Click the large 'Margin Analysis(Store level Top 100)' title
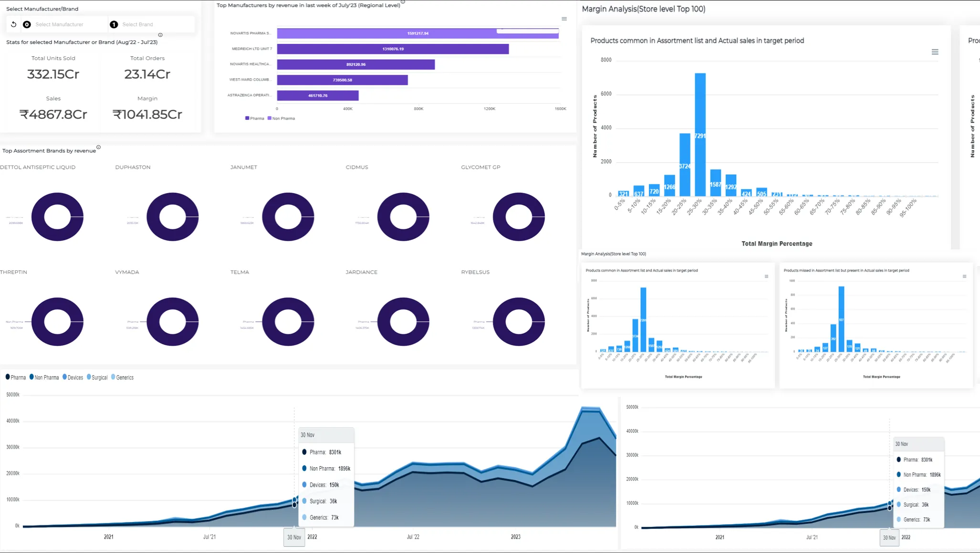980x553 pixels. coord(643,9)
